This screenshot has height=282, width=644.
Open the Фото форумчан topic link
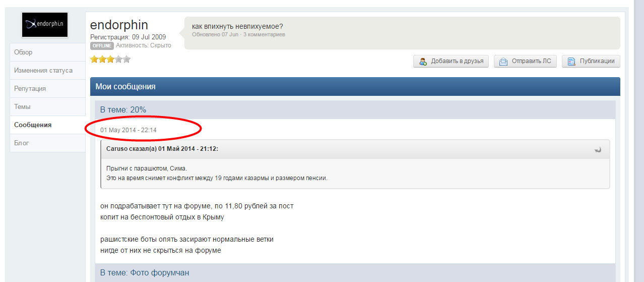pyautogui.click(x=159, y=273)
